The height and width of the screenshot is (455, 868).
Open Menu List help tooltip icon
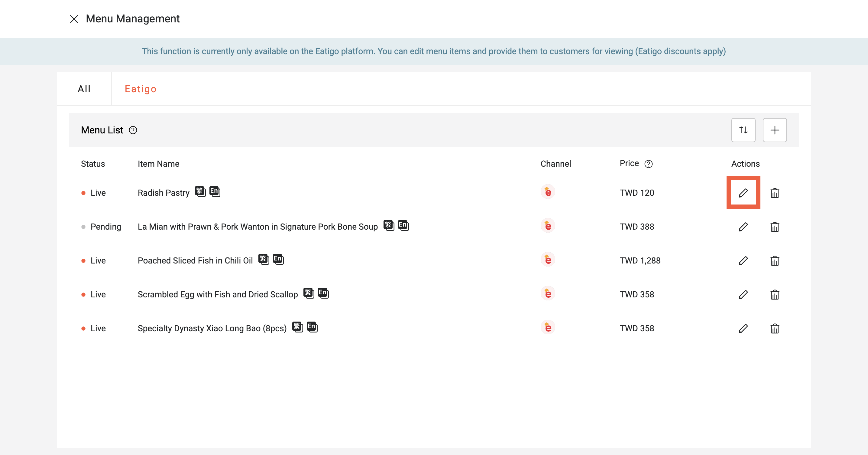133,130
